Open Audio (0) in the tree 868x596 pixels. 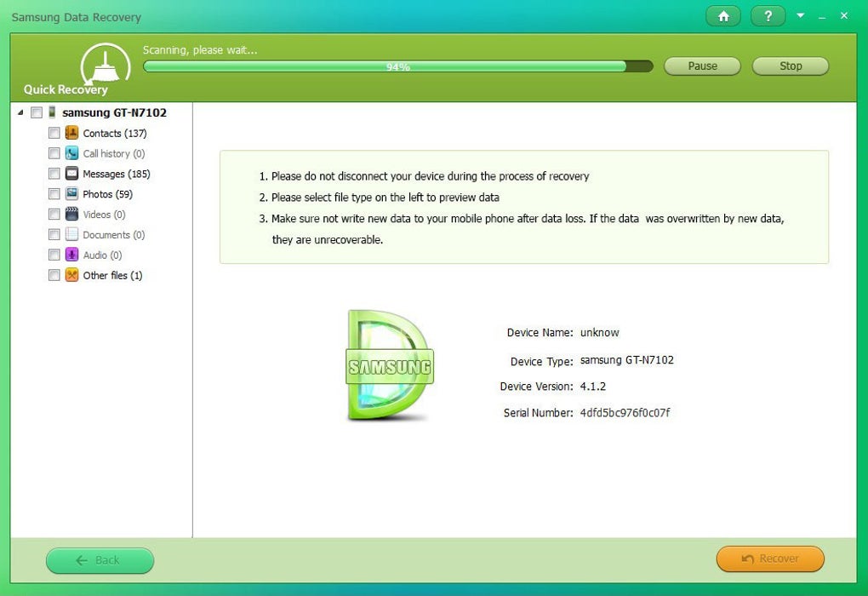[102, 255]
